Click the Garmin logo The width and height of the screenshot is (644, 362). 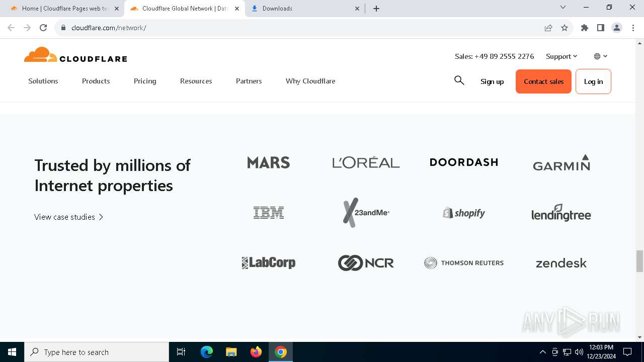tap(561, 162)
